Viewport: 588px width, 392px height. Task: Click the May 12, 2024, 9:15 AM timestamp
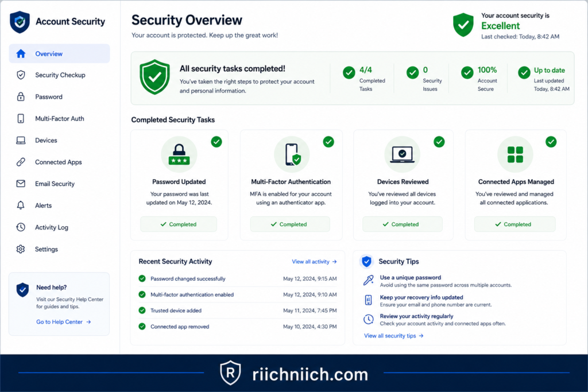[310, 279]
